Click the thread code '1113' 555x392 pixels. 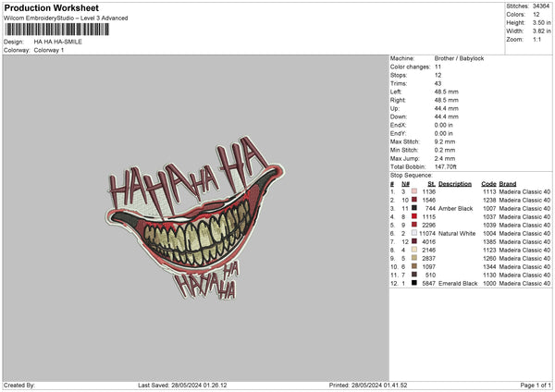pos(489,191)
